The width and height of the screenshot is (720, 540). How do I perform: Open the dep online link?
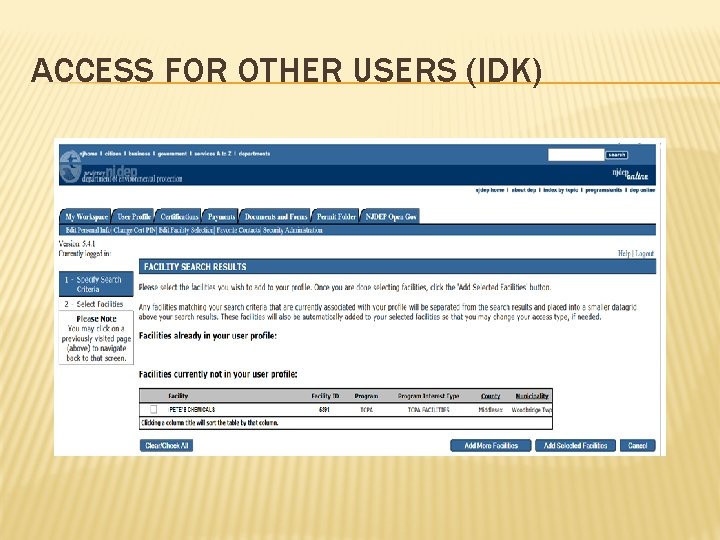(642, 190)
